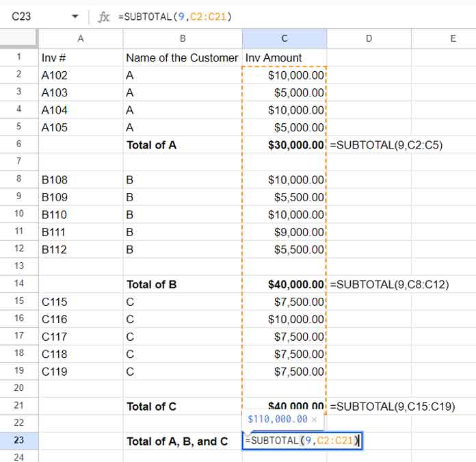The image size is (476, 462).
Task: Click the fx function icon
Action: (103, 16)
